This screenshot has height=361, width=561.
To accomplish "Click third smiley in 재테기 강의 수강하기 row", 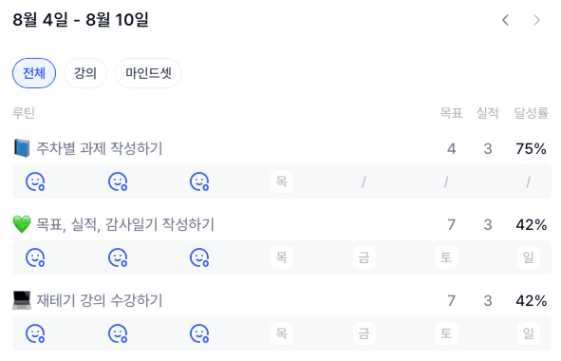I will coord(199,333).
